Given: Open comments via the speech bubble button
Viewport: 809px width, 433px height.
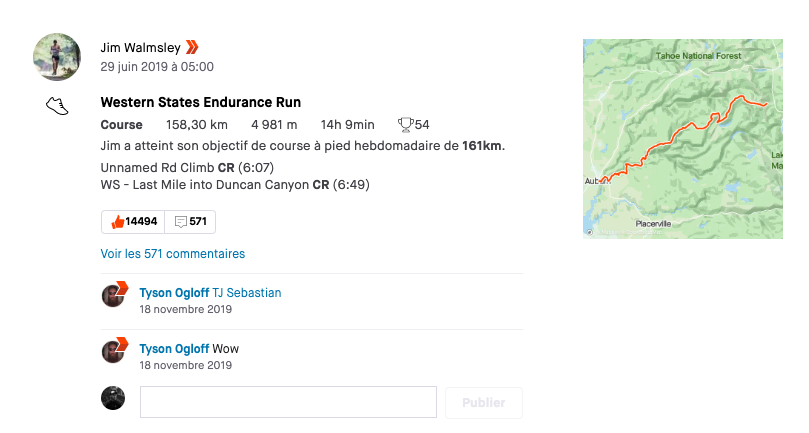Looking at the screenshot, I should pos(190,221).
